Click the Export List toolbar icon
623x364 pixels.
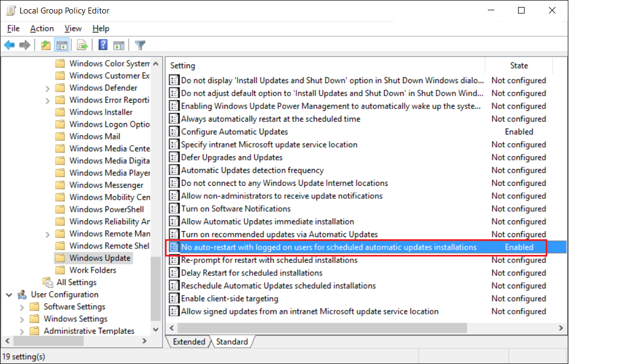tap(82, 45)
